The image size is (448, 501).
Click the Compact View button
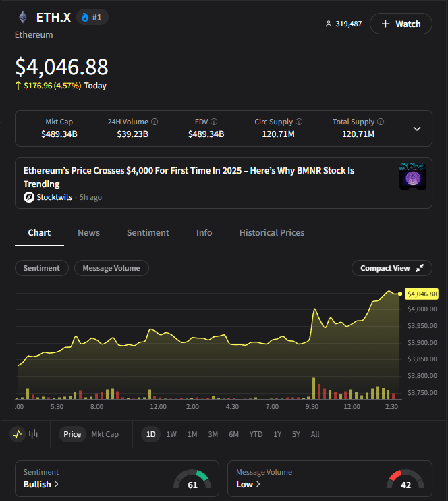click(x=392, y=268)
